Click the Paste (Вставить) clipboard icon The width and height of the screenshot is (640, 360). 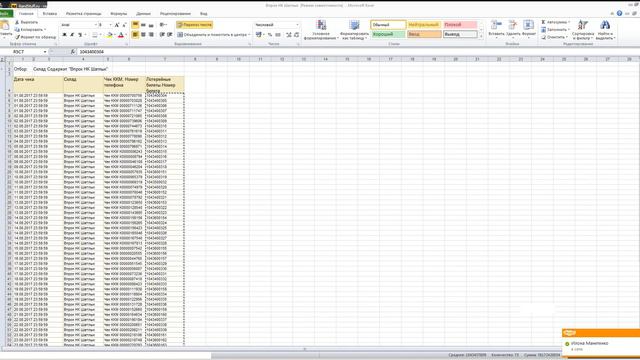click(x=5, y=26)
